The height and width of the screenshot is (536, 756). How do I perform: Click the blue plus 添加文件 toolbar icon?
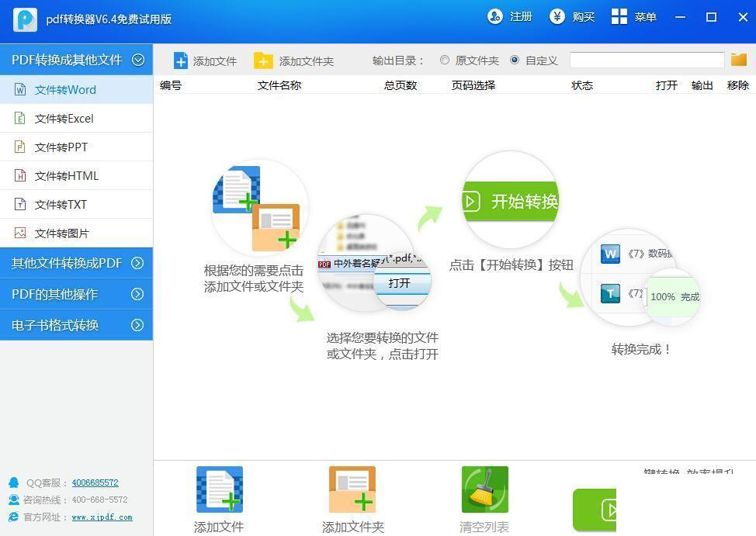pos(181,61)
